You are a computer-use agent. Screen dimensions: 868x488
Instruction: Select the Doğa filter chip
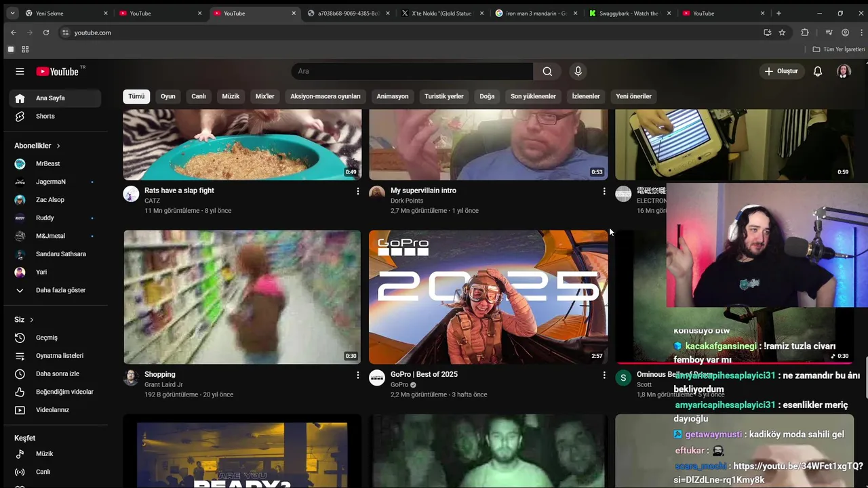point(487,96)
